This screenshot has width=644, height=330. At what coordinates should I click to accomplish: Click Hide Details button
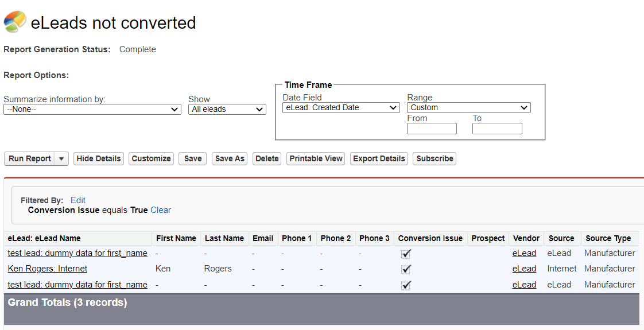pos(99,159)
